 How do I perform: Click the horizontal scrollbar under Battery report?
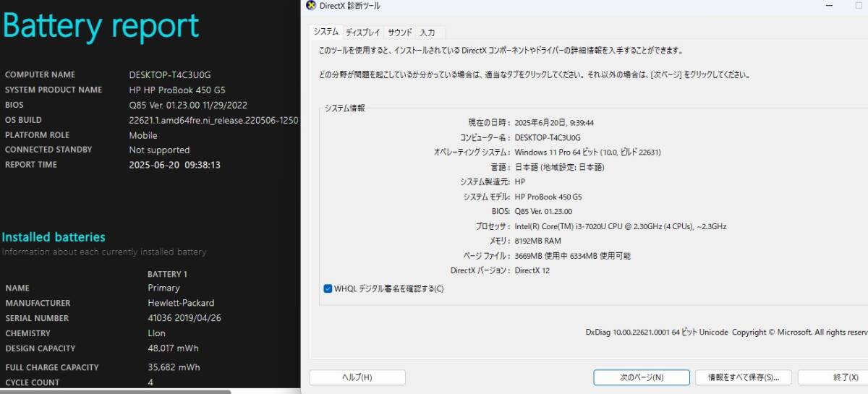(116, 392)
